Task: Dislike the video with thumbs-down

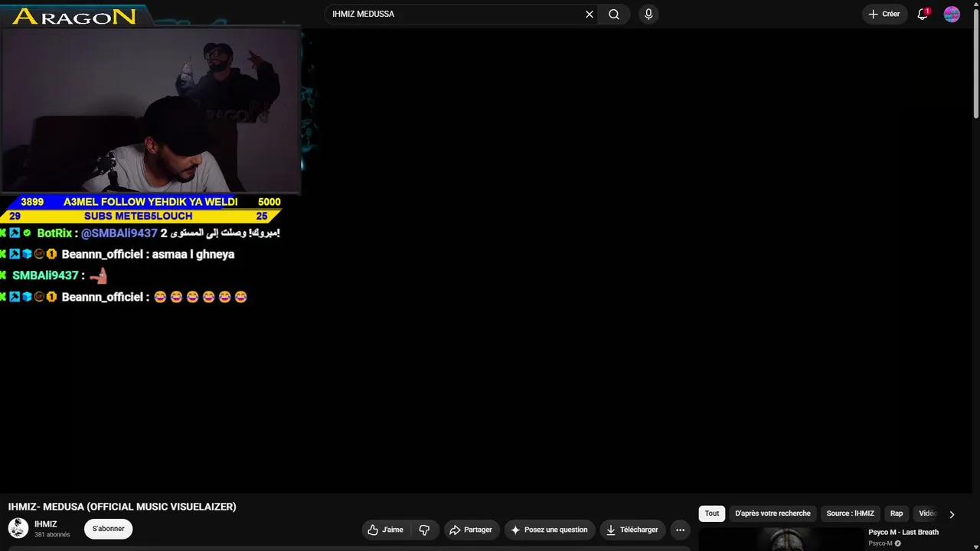Action: (424, 530)
